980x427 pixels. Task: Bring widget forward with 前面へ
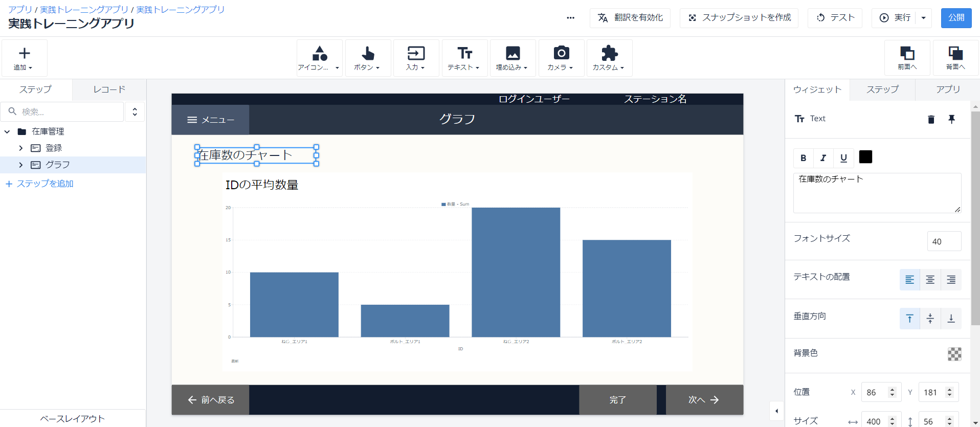(907, 58)
